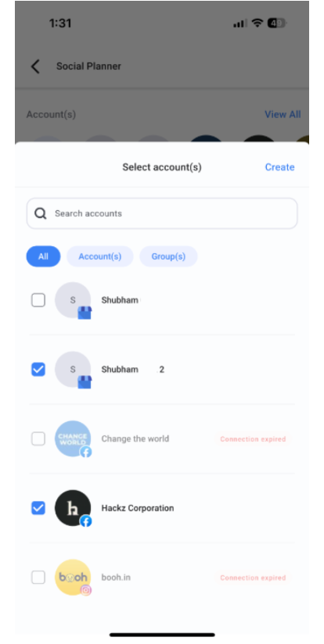Viewport: 324px width, 644px height.
Task: Select the All filter tab
Action: (43, 256)
